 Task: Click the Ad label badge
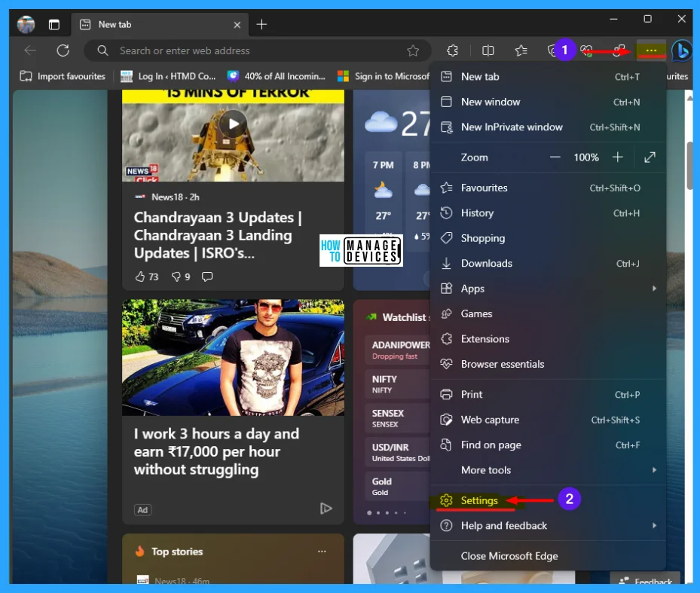tap(143, 510)
